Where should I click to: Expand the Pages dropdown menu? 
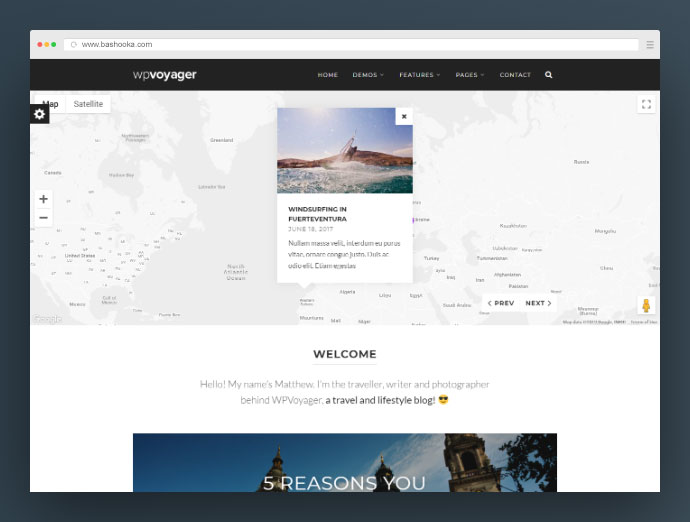[470, 75]
